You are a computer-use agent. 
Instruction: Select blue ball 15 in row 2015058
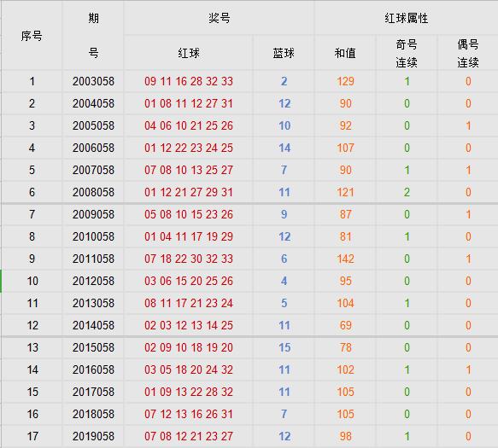tap(284, 347)
